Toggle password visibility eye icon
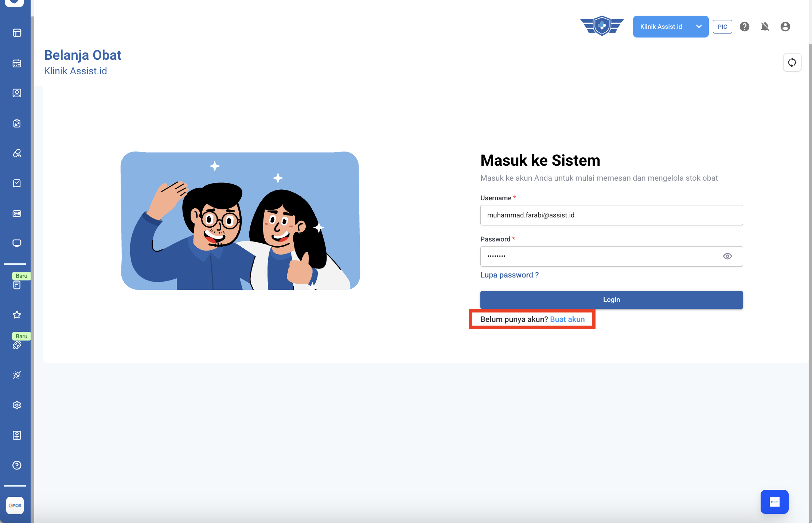Viewport: 812px width, 523px height. click(x=727, y=256)
